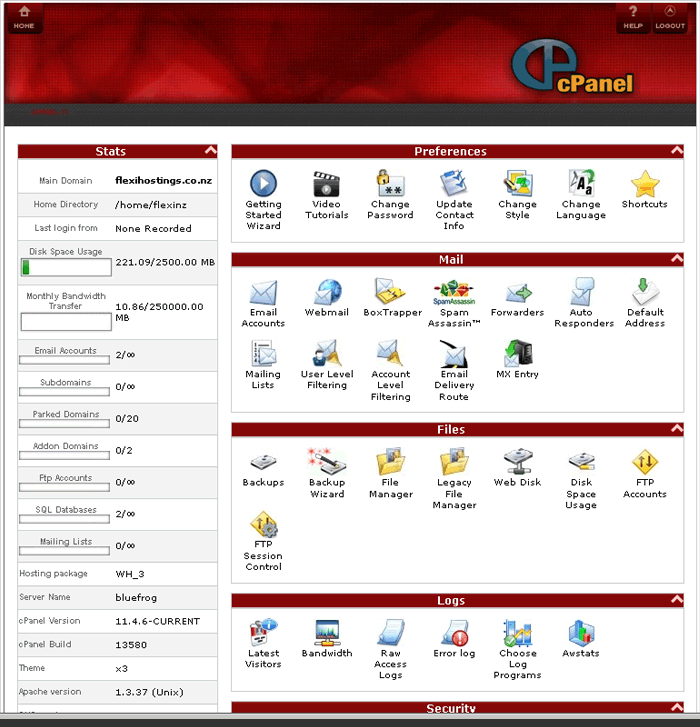Collapse the Files section

click(676, 429)
